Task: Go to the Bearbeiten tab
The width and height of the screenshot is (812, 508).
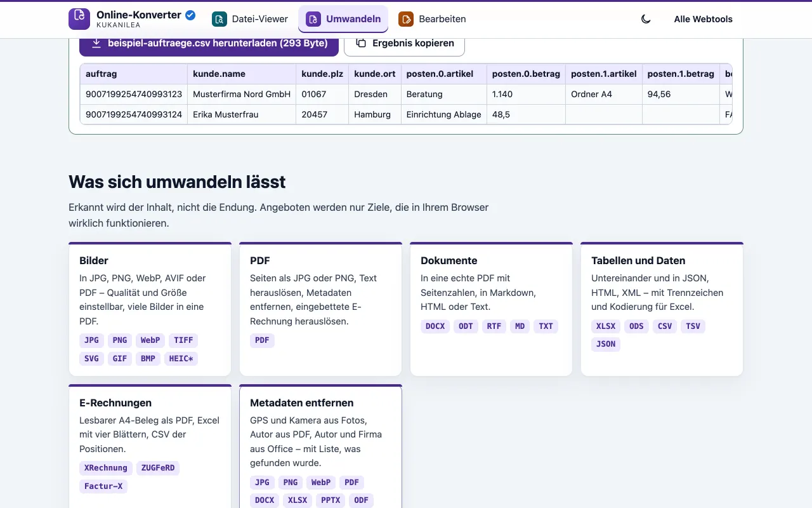Action: [x=432, y=19]
